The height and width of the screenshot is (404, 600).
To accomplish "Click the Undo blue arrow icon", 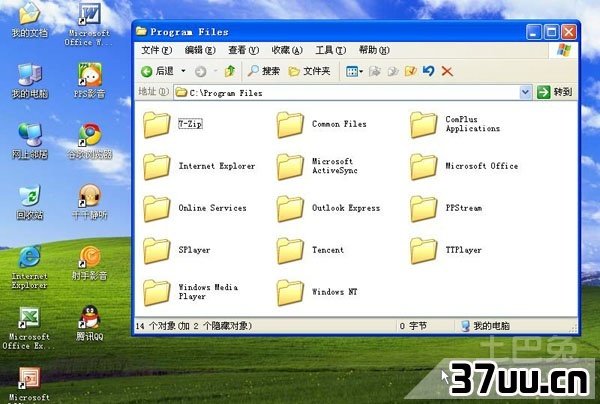I will 429,71.
